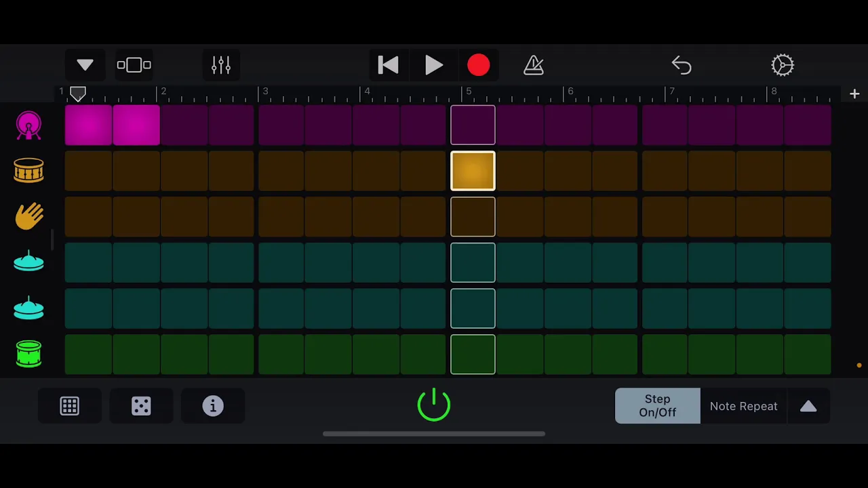The height and width of the screenshot is (488, 868).
Task: Select the green drum row icon
Action: click(28, 354)
